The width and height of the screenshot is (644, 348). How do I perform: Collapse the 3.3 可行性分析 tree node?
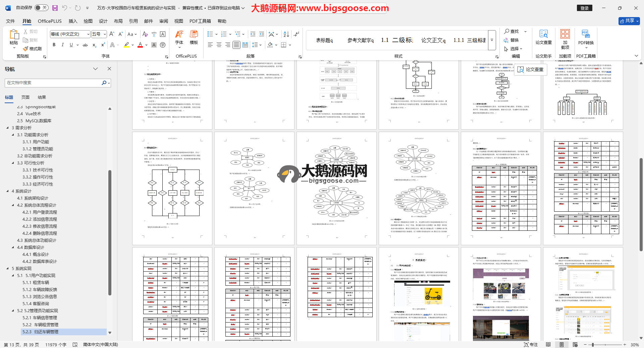tap(13, 163)
